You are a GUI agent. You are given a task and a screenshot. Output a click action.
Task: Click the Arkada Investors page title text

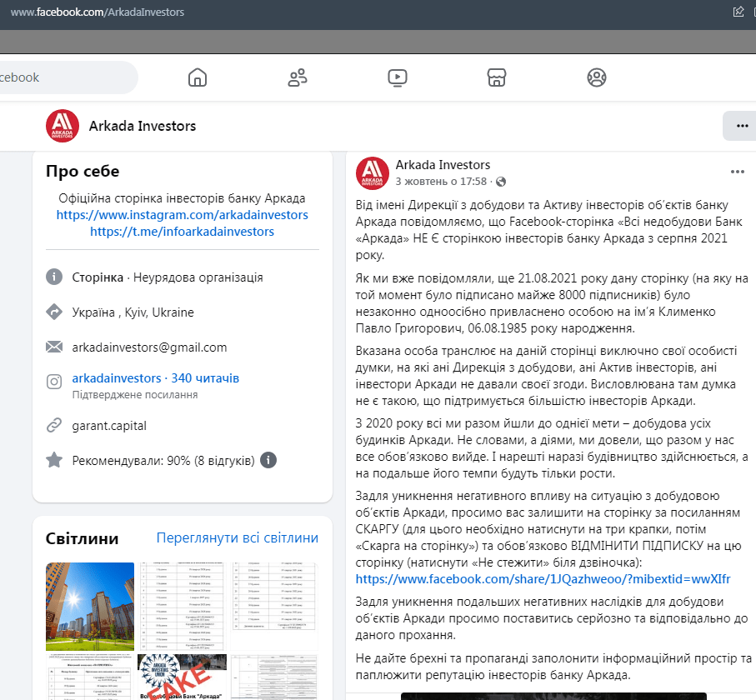click(x=143, y=126)
